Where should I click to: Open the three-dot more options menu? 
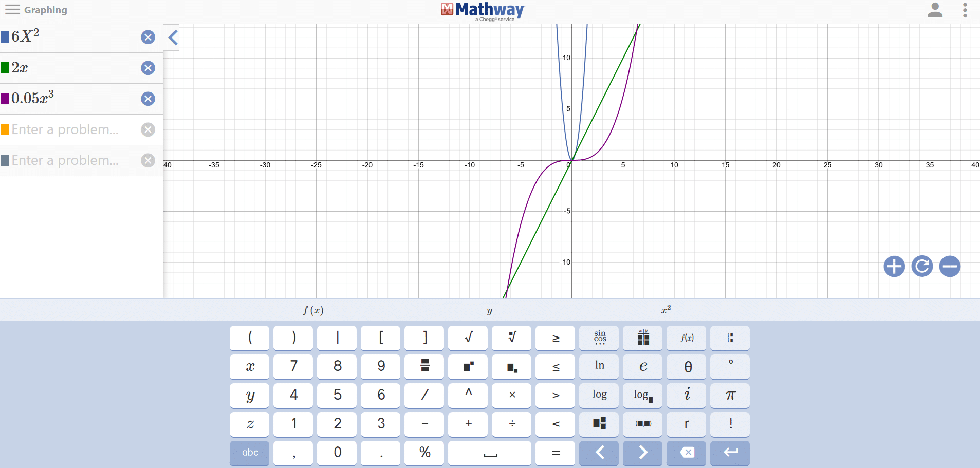[x=965, y=10]
